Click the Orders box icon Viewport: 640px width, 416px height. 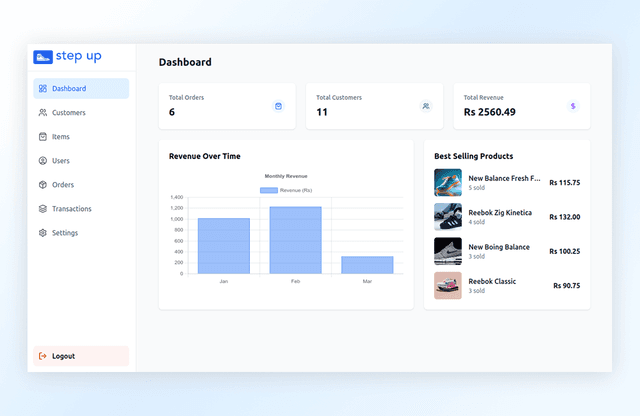42,185
